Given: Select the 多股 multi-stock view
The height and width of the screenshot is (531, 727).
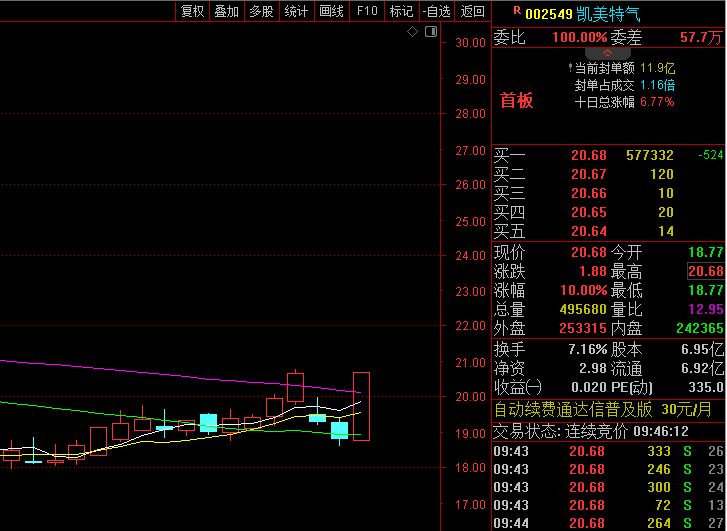Looking at the screenshot, I should pyautogui.click(x=261, y=11).
